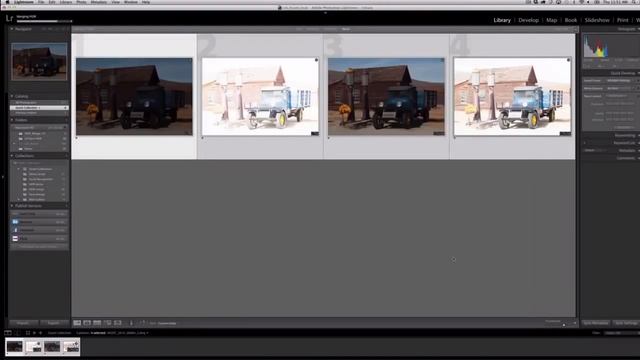The image size is (640, 360).
Task: Open the Help menu
Action: tap(146, 2)
